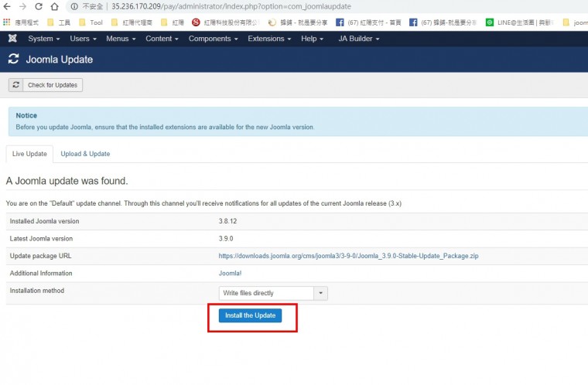Open the Menus menu

121,39
